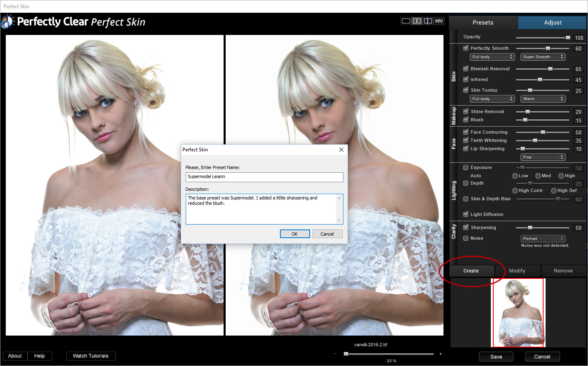Click the Remove preset button
The image size is (588, 366).
pyautogui.click(x=563, y=271)
